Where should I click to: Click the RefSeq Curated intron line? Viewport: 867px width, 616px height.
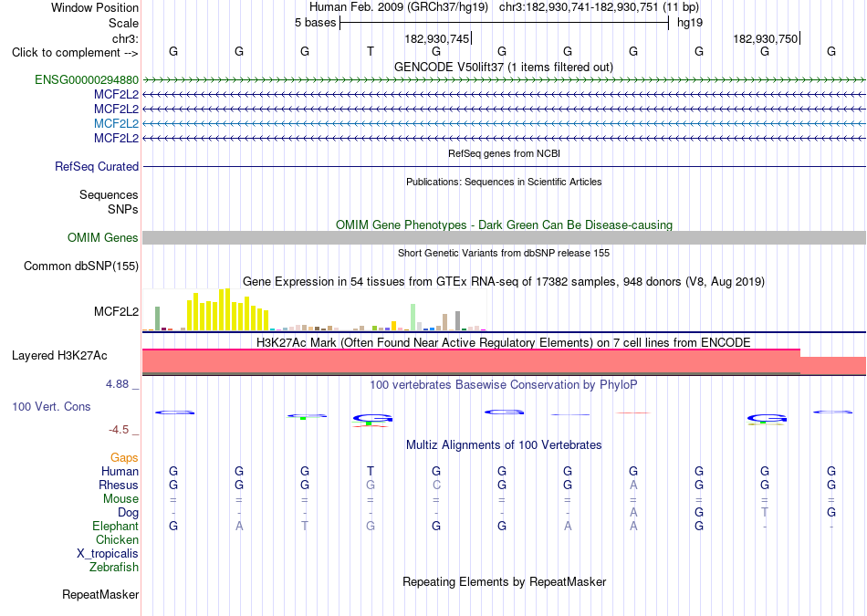504,166
